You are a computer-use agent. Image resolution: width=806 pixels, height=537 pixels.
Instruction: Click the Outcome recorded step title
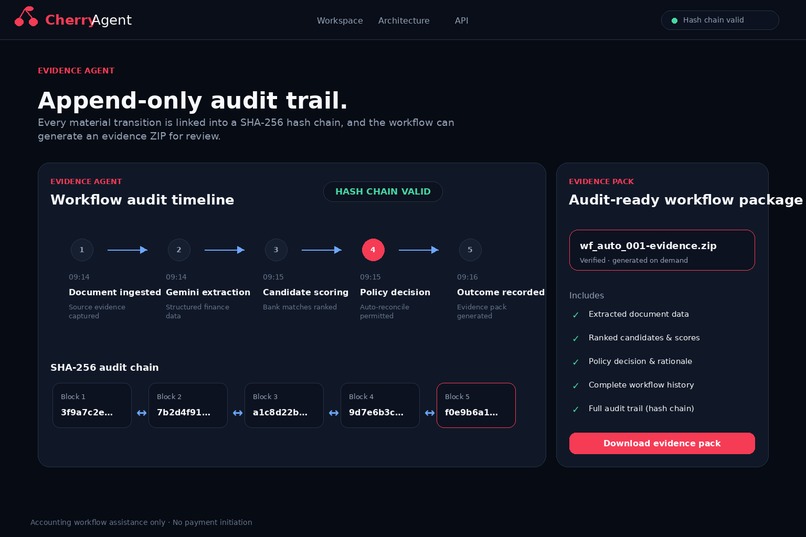pyautogui.click(x=501, y=292)
